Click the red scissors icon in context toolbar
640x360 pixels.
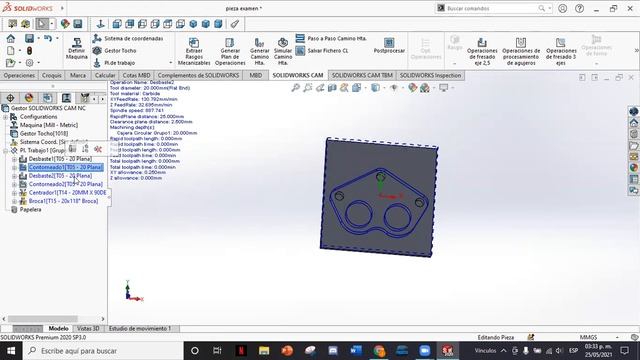(98, 149)
